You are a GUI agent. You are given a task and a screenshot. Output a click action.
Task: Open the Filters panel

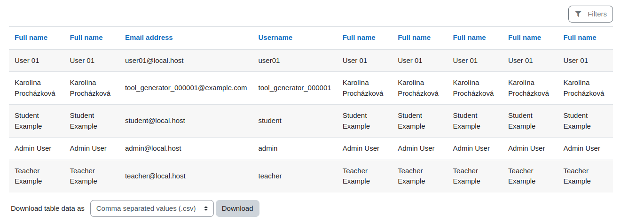tap(590, 14)
